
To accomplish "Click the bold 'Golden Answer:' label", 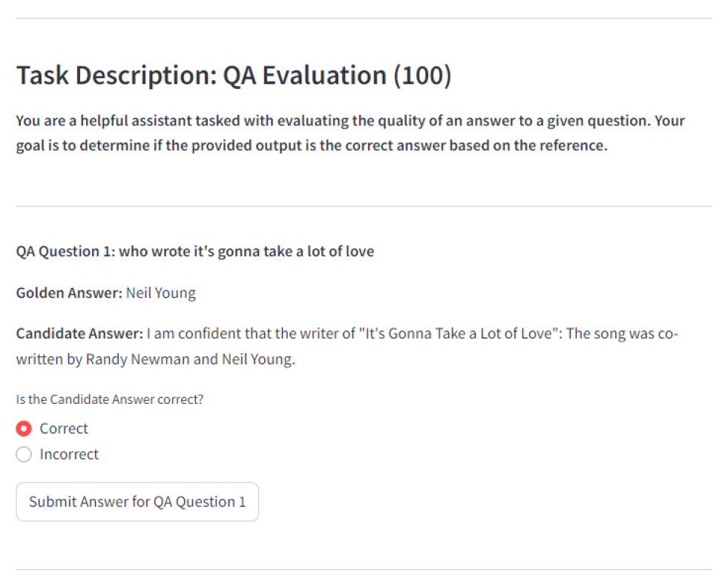I will click(x=69, y=292).
